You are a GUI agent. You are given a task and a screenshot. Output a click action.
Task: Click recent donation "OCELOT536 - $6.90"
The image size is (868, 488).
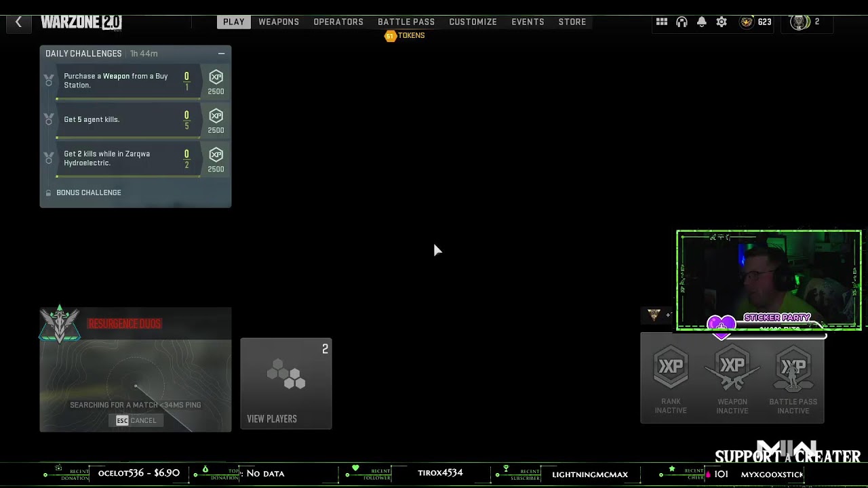(139, 473)
